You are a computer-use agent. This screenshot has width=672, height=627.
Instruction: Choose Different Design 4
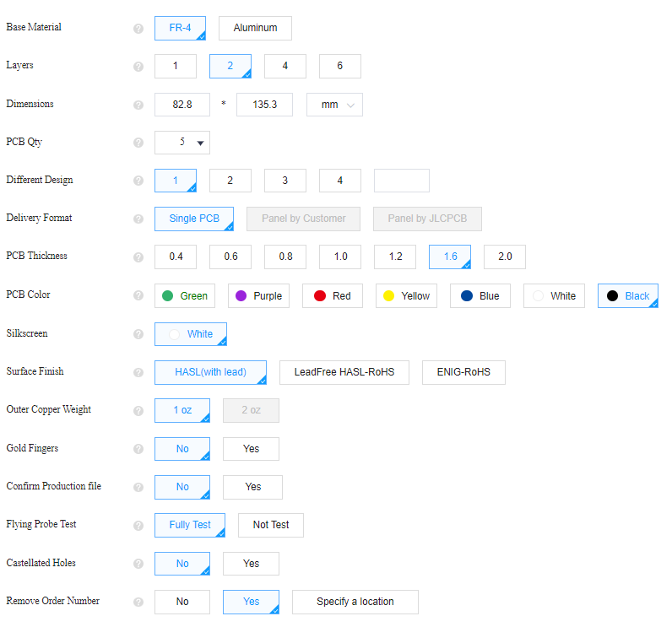click(340, 181)
